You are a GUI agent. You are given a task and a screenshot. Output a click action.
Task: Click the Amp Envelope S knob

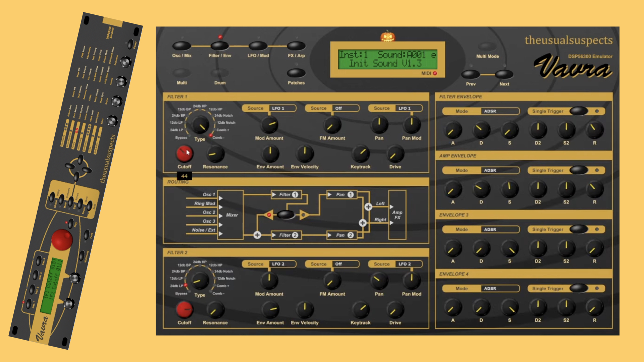(x=509, y=189)
